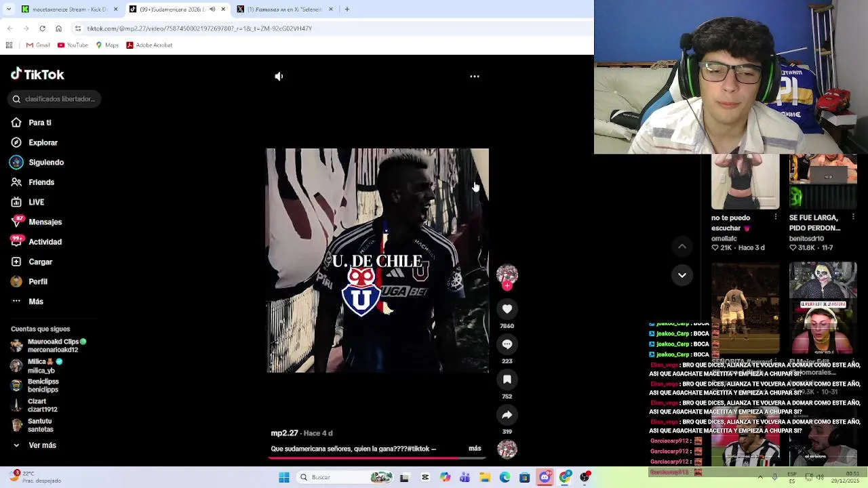Open Mensajes inbox
Image resolution: width=868 pixels, height=488 pixels.
pyautogui.click(x=36, y=222)
